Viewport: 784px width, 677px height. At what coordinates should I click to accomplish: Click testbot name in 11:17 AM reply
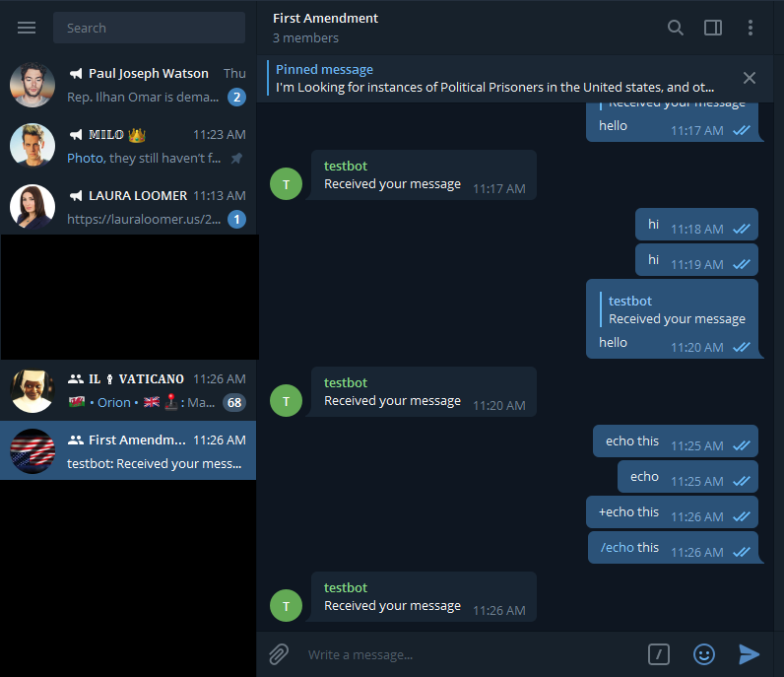pos(346,167)
